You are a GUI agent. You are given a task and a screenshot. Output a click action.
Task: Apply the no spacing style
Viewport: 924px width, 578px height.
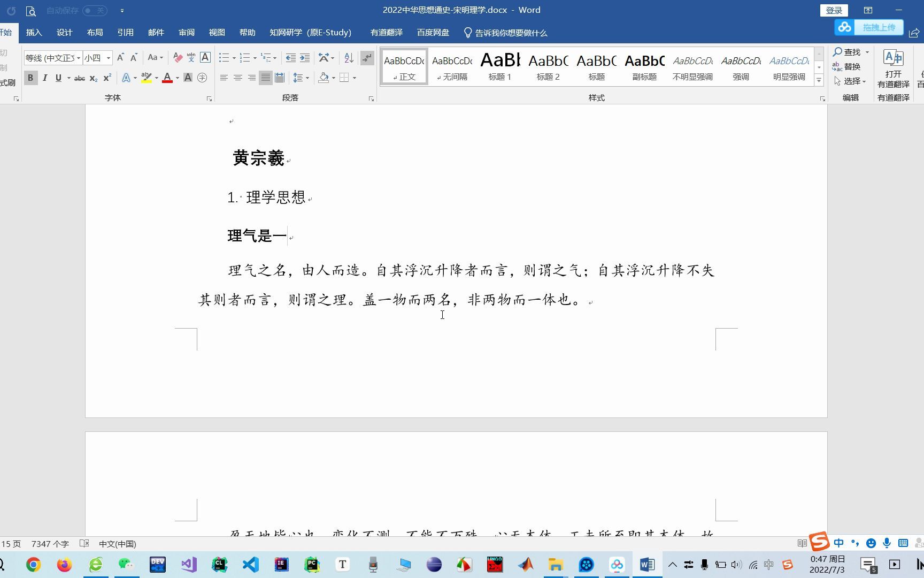452,66
